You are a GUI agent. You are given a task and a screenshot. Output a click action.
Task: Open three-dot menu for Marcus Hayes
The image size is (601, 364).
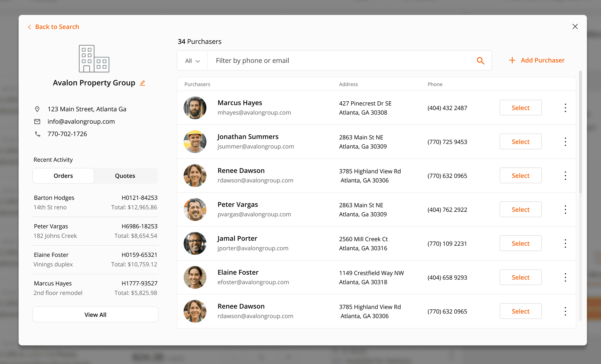tap(565, 108)
